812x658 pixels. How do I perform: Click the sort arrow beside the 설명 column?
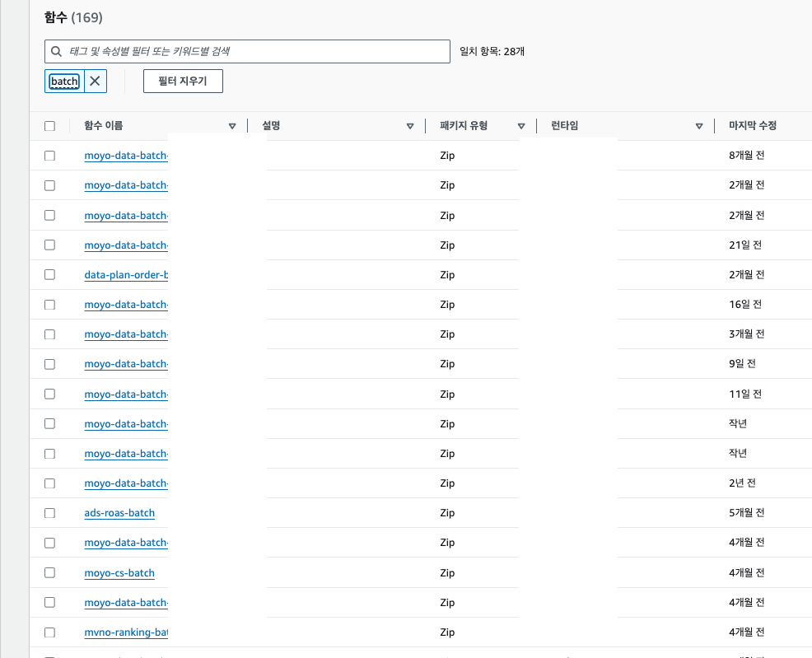coord(410,126)
